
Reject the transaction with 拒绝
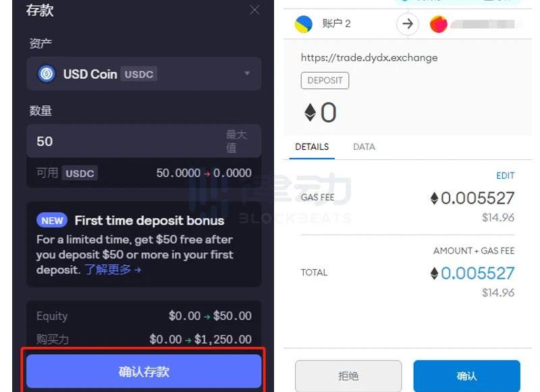point(348,376)
